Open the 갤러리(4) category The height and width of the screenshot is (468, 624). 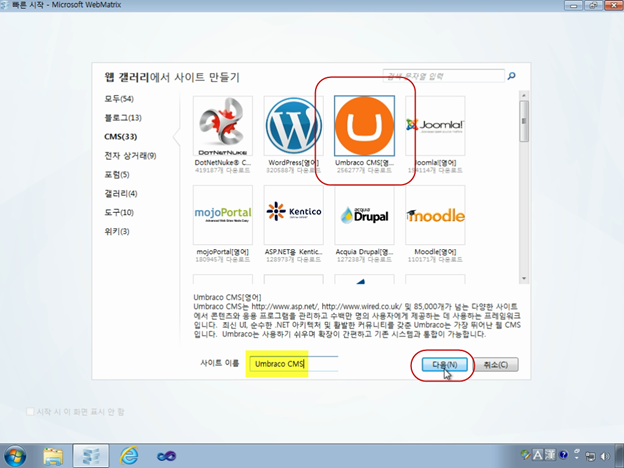[121, 193]
